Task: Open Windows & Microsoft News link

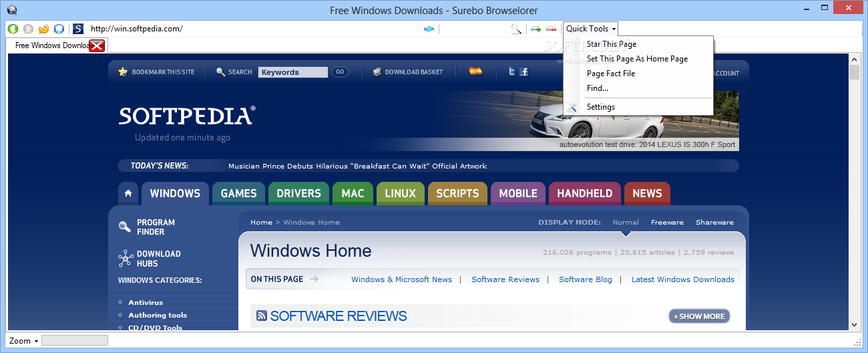Action: 401,279
